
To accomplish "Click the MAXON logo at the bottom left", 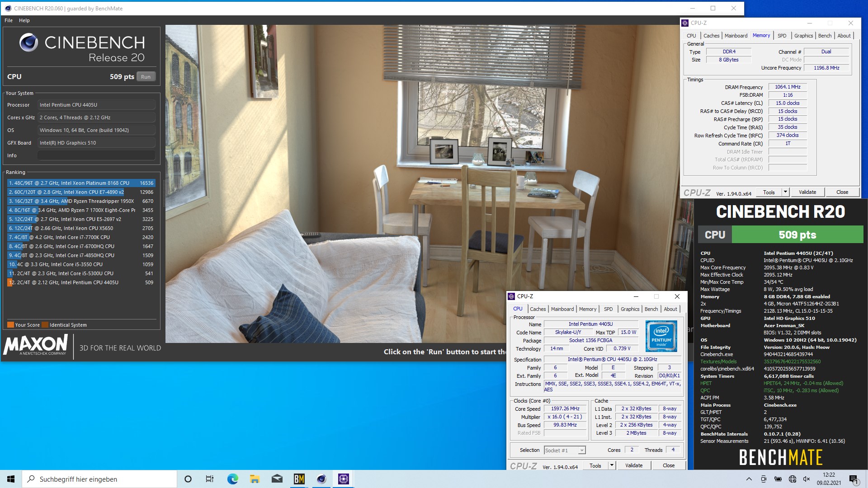I will tap(36, 345).
